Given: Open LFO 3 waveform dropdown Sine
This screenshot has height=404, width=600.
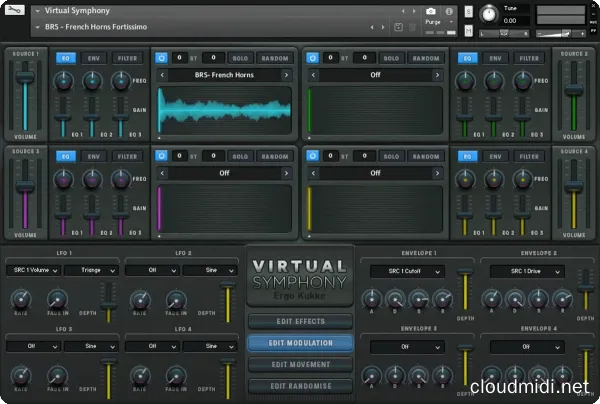Looking at the screenshot, I should 91,346.
